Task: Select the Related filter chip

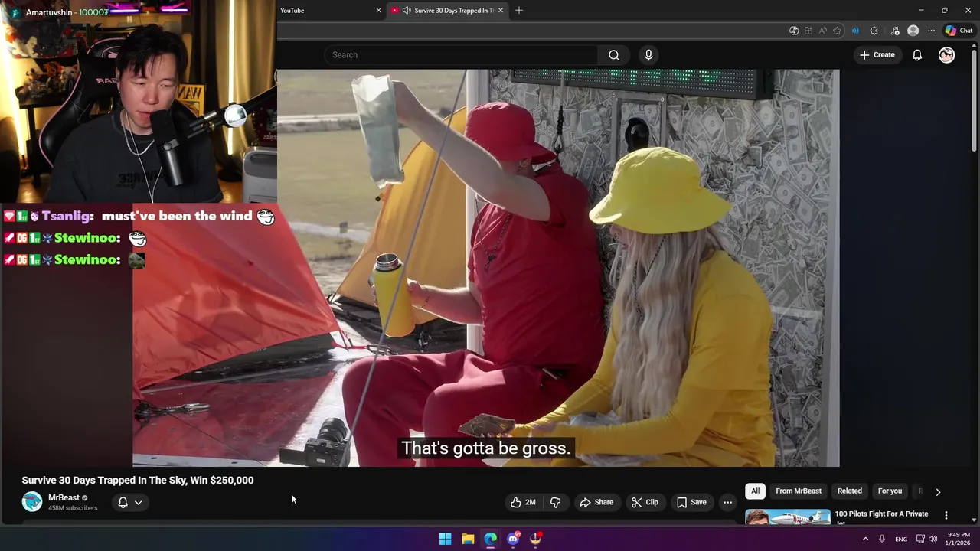Action: (x=850, y=491)
